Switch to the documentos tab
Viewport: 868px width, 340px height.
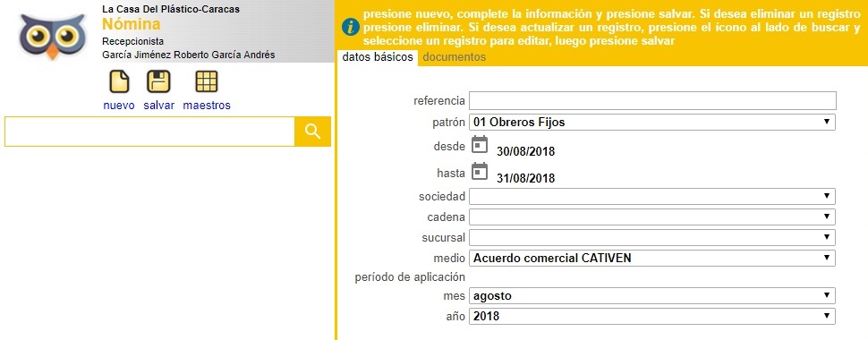tap(455, 57)
